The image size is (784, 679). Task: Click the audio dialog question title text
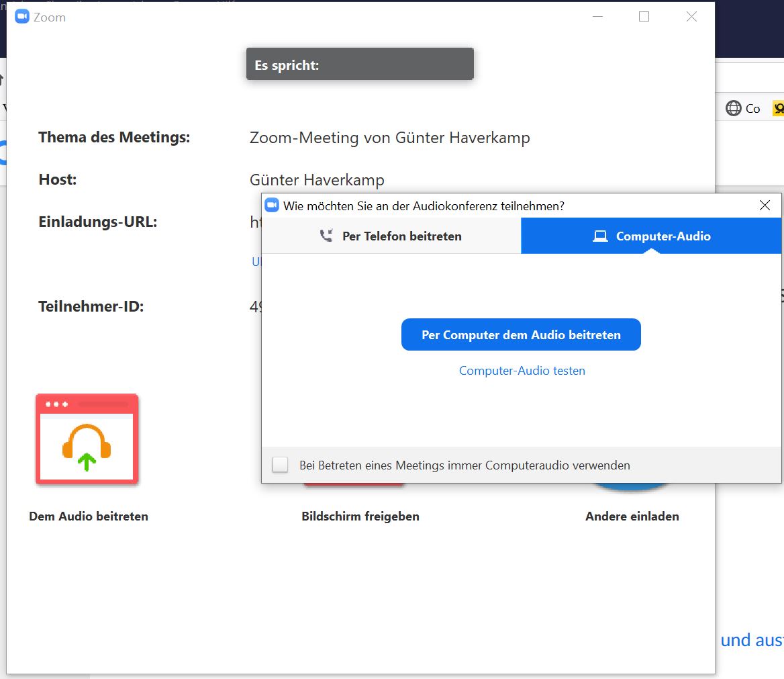(424, 206)
